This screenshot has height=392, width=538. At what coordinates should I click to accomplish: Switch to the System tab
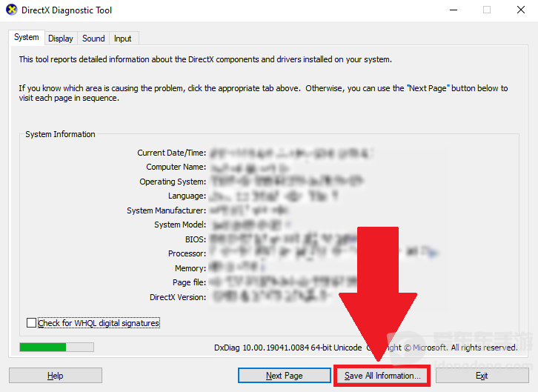[27, 37]
